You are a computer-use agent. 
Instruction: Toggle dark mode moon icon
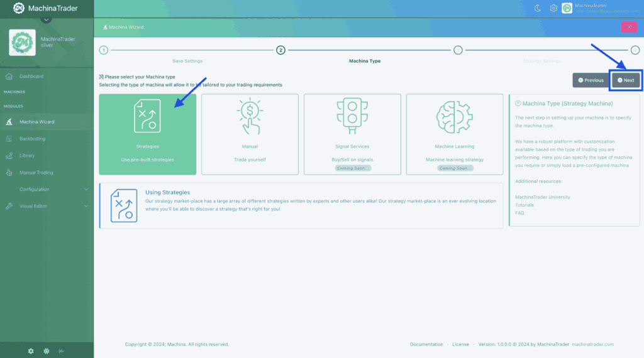537,8
